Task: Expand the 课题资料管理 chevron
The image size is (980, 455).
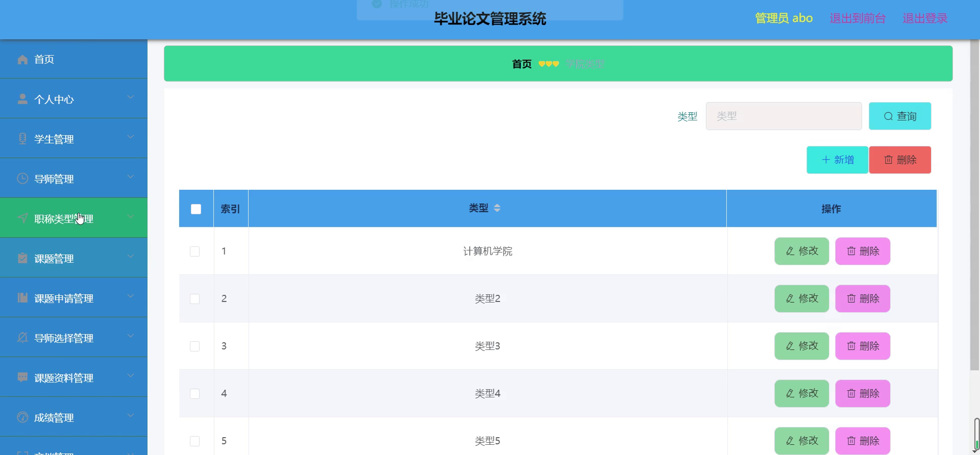Action: point(131,375)
